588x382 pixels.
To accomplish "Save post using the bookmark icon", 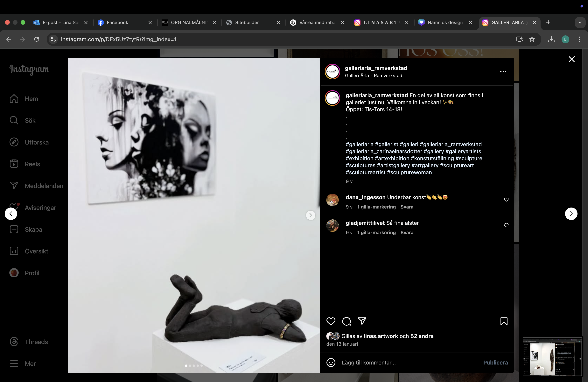I will 504,321.
